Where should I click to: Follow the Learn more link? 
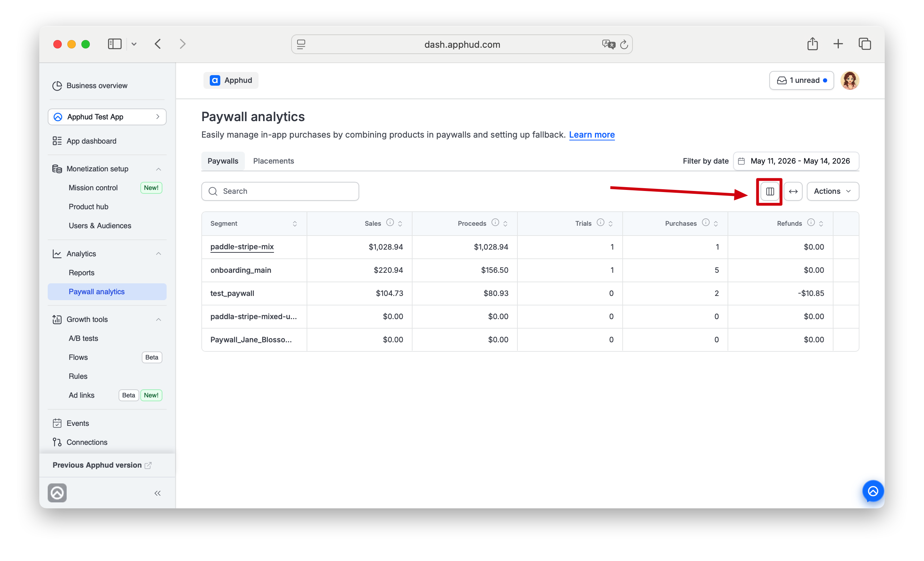tap(592, 135)
